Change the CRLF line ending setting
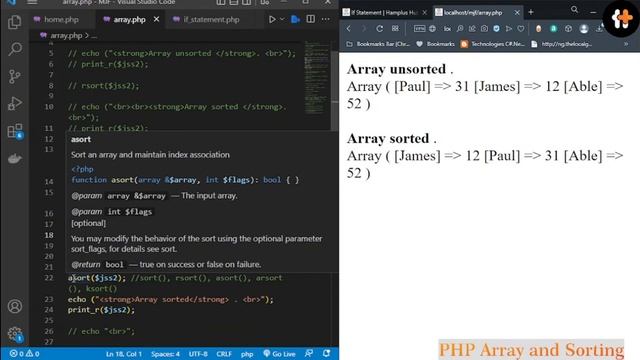640x360 pixels. pos(224,354)
